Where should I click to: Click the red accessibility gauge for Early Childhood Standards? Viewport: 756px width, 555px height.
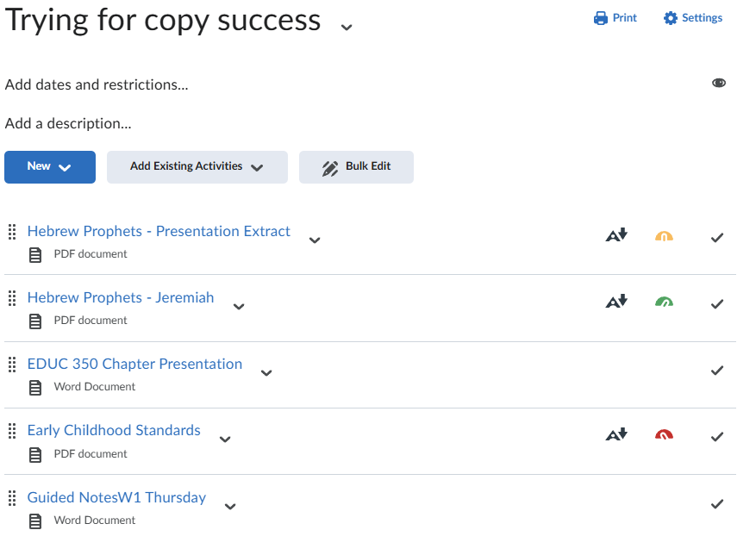coord(664,435)
